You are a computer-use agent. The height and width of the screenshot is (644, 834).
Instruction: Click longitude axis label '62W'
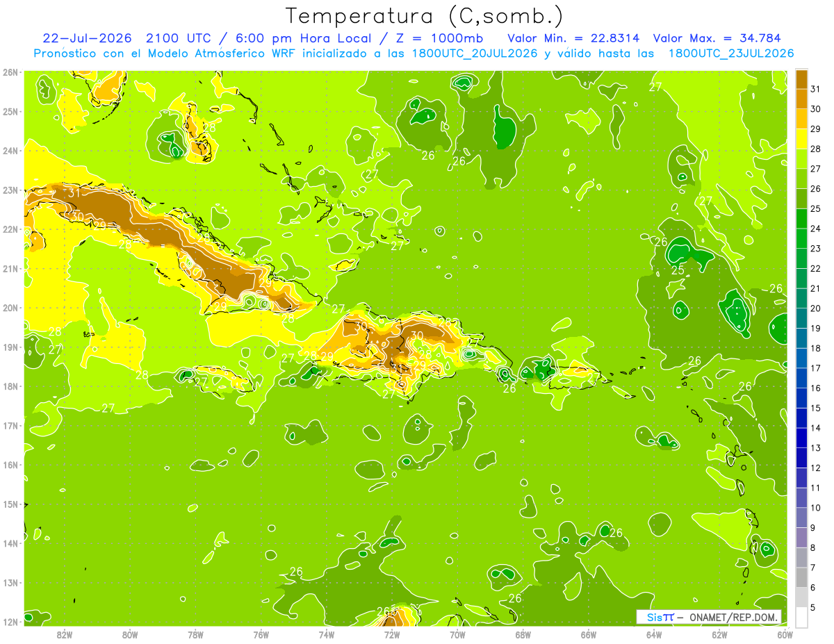pos(720,634)
